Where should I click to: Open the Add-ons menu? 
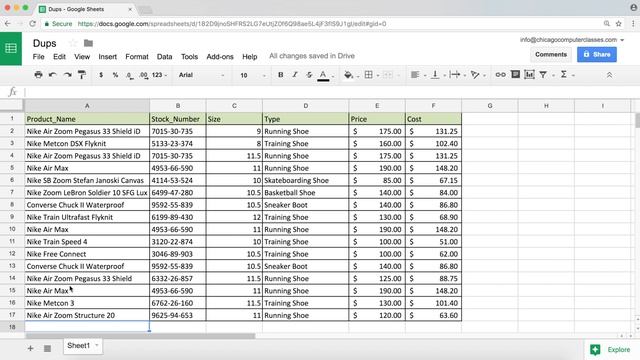(220, 57)
